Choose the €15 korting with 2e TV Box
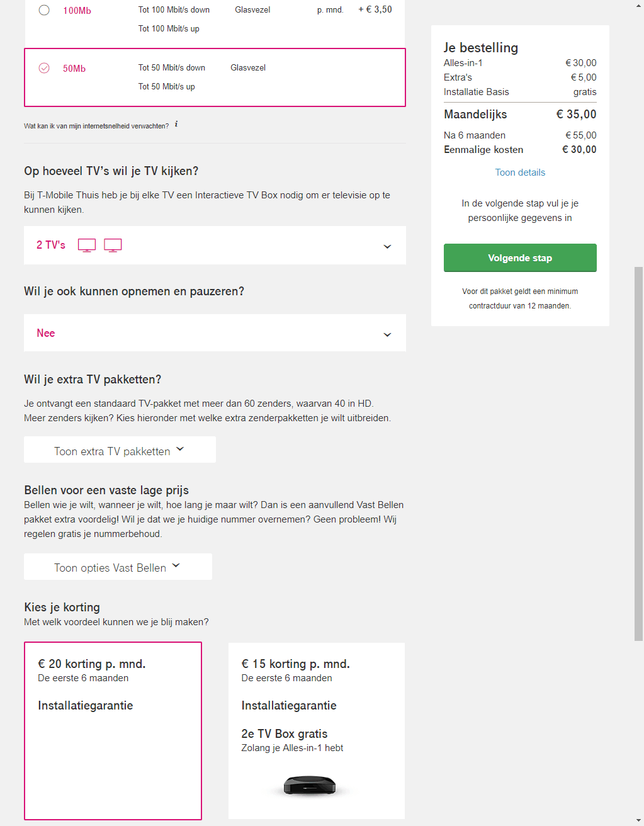 pos(317,731)
